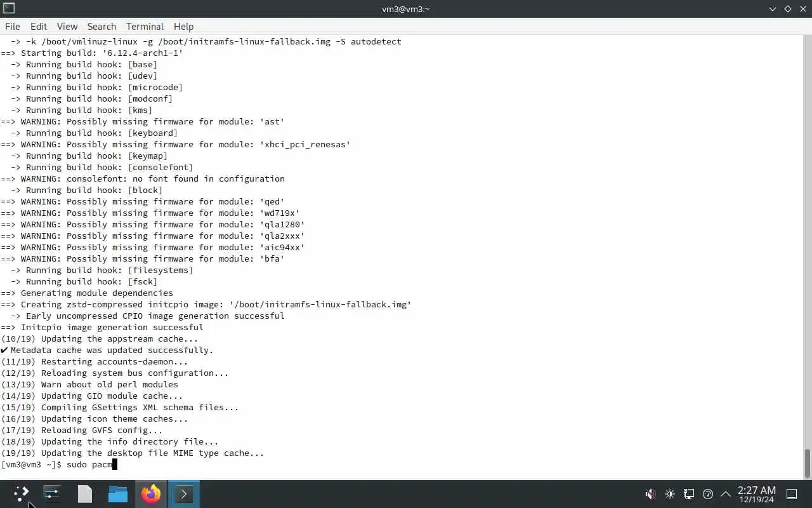Viewport: 812px width, 508px height.
Task: Open the KDE application launcher
Action: 21,493
